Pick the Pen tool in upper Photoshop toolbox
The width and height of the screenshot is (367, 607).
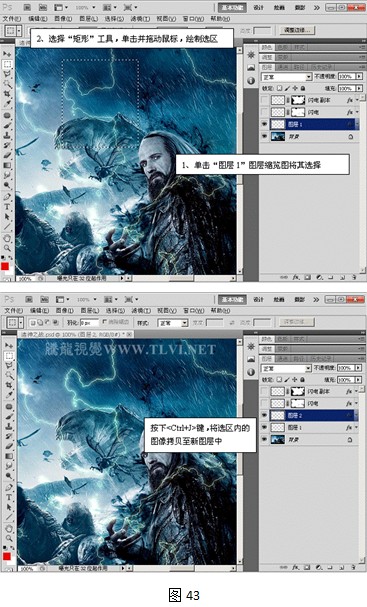[x=7, y=197]
